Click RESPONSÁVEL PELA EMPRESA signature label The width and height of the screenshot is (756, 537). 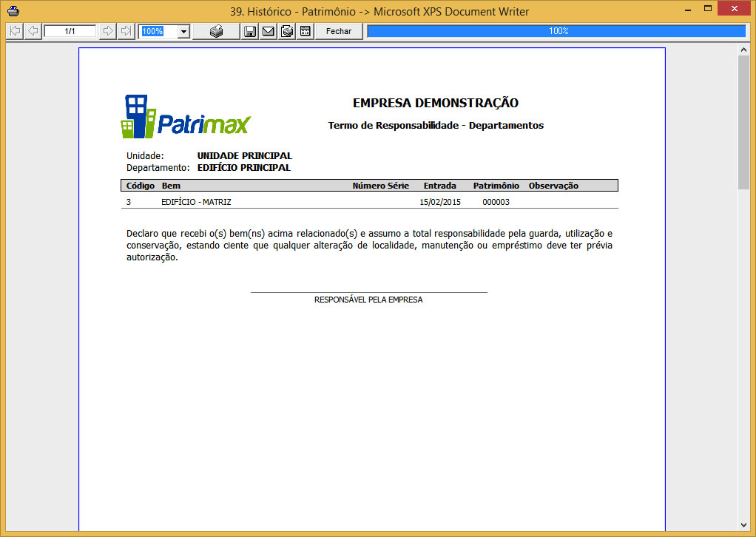[x=368, y=300]
